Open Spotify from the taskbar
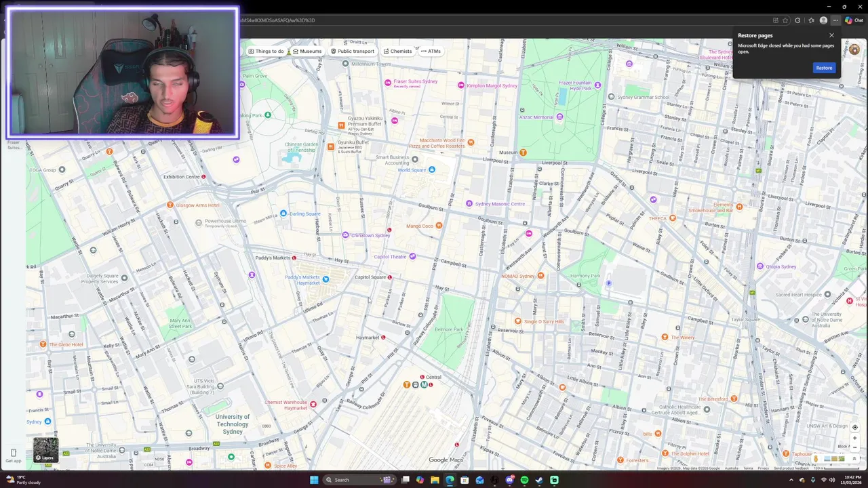Screen dimensions: 868x488 coord(524,480)
